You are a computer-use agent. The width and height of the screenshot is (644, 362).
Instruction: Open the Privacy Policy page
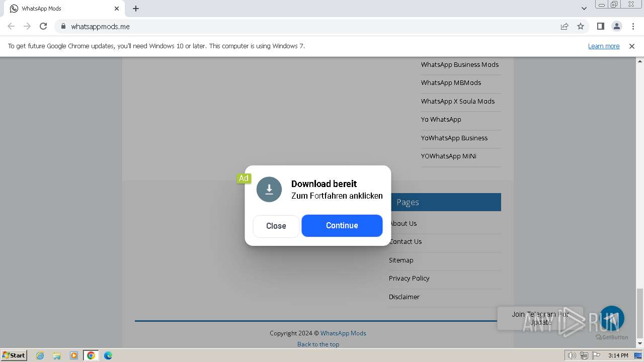click(x=409, y=278)
